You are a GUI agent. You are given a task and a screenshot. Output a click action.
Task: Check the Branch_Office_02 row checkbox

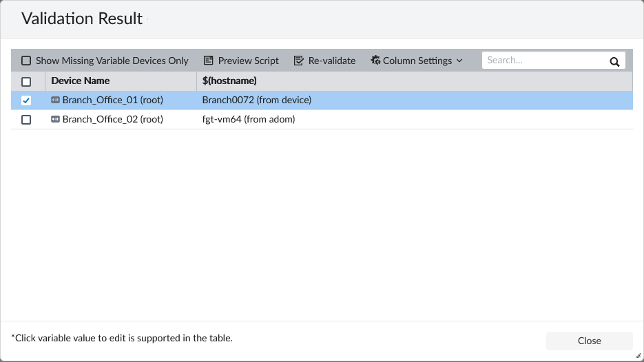point(26,120)
